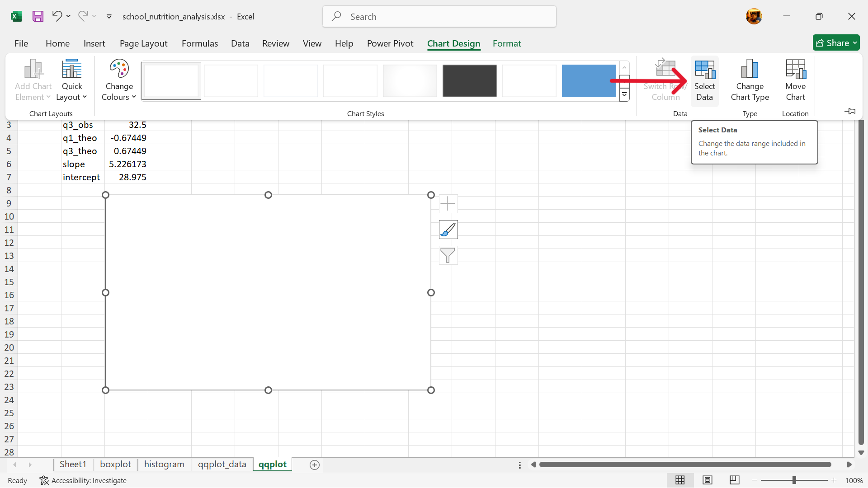Screen dimensions: 868x488
Task: Open the Quick Layout dropdown
Action: click(x=71, y=80)
